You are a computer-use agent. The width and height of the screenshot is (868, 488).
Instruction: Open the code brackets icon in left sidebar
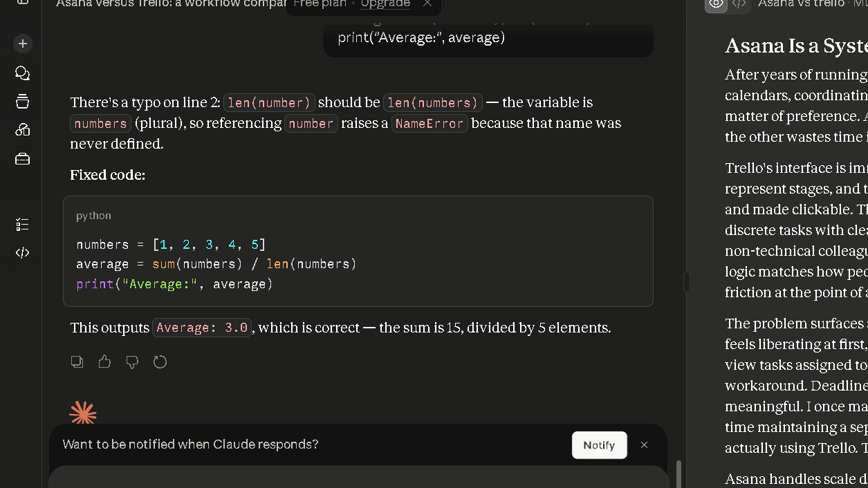[x=23, y=253]
